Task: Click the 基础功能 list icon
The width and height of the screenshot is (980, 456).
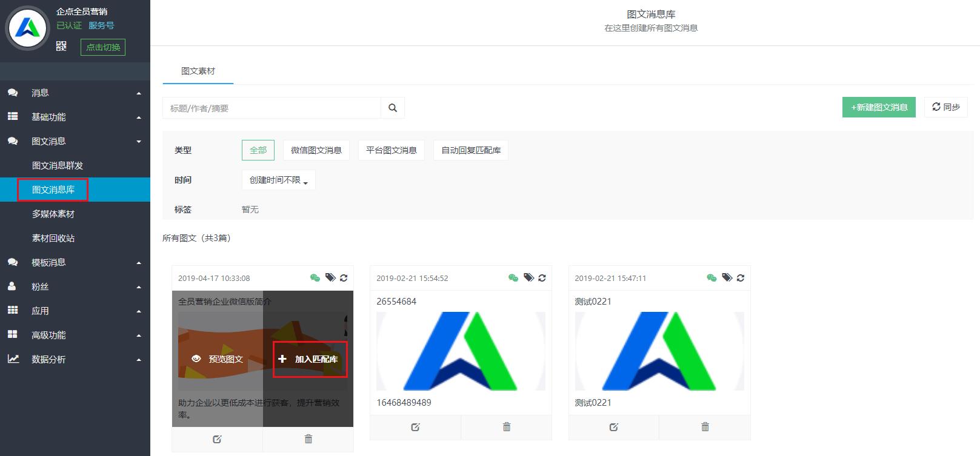Action: click(12, 116)
